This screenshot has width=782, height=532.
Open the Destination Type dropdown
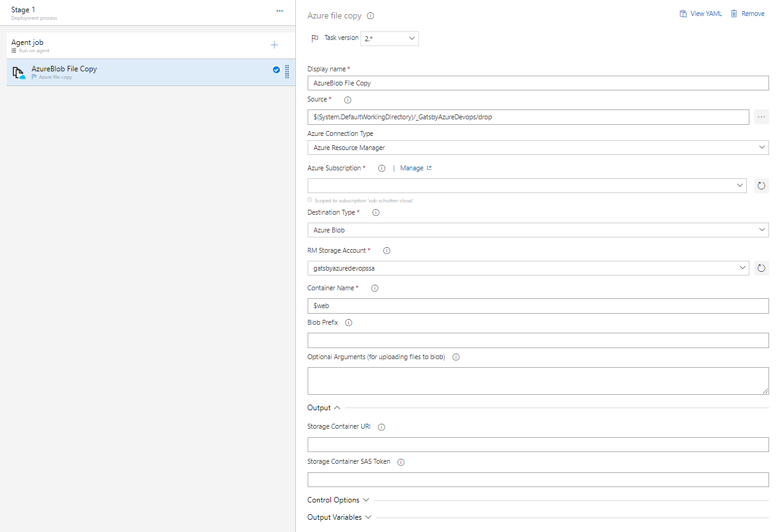pyautogui.click(x=538, y=230)
